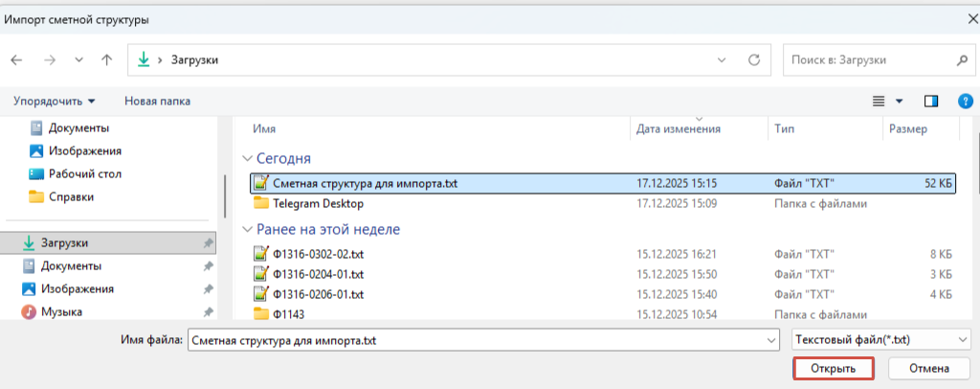Screen dimensions: 980x389
Task: Expand the file name history dropdown
Action: 772,340
